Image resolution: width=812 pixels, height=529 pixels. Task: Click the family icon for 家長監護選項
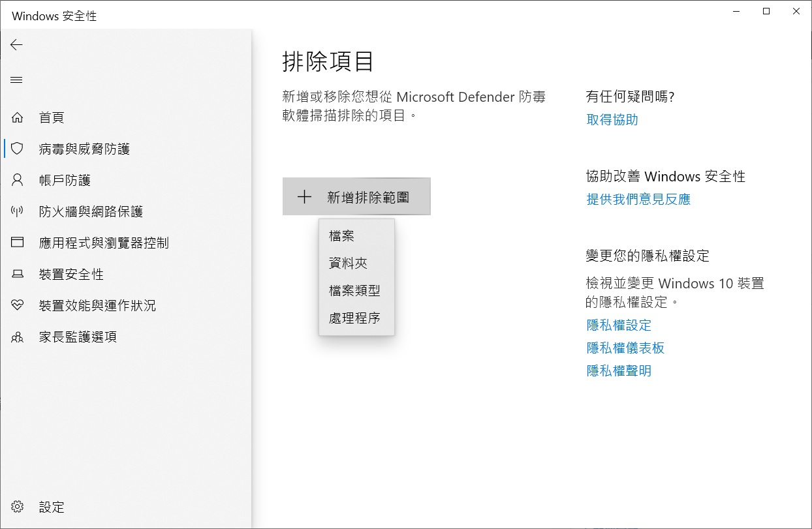pyautogui.click(x=18, y=337)
